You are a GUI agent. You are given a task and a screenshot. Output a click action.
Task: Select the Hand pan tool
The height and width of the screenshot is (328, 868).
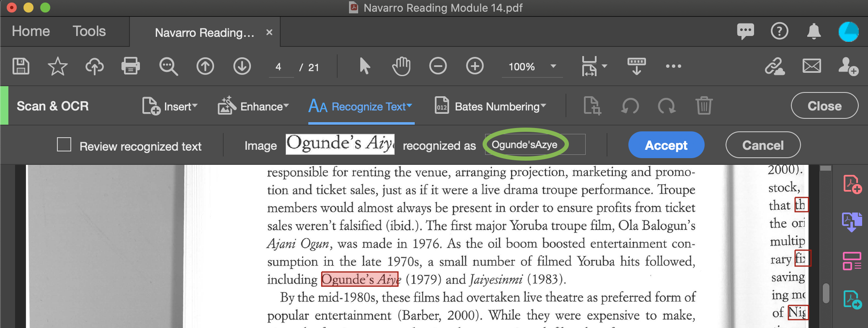tap(401, 67)
